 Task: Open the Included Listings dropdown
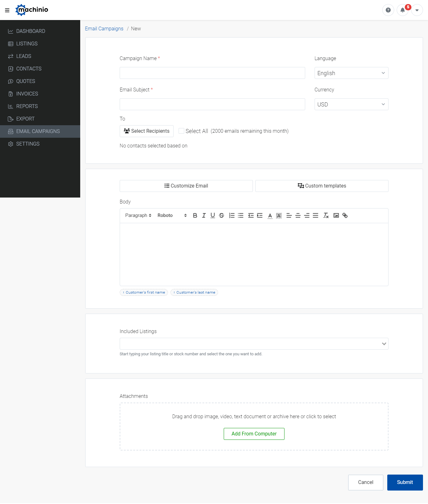tap(254, 344)
